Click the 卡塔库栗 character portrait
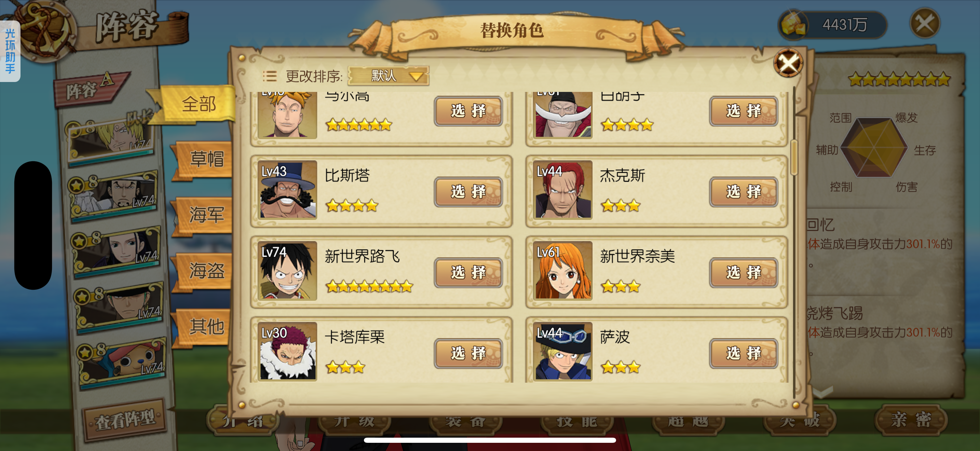The image size is (980, 451). (287, 351)
